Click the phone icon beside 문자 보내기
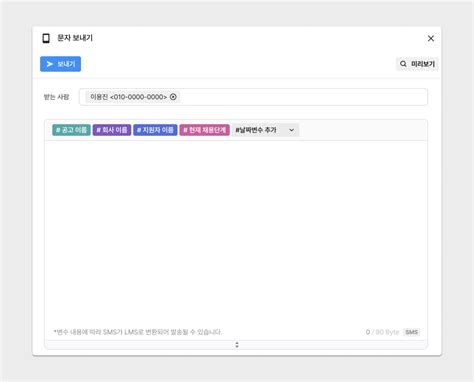This screenshot has width=474, height=382. tap(46, 38)
